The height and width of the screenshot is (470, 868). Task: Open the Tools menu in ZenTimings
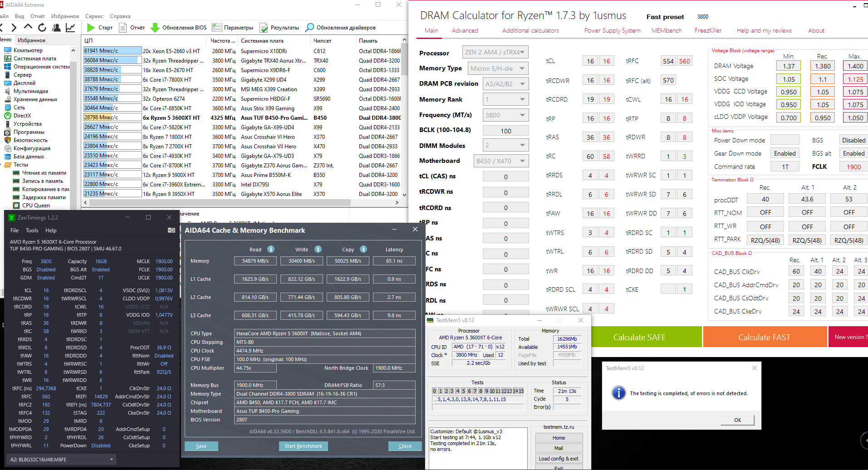pyautogui.click(x=32, y=230)
